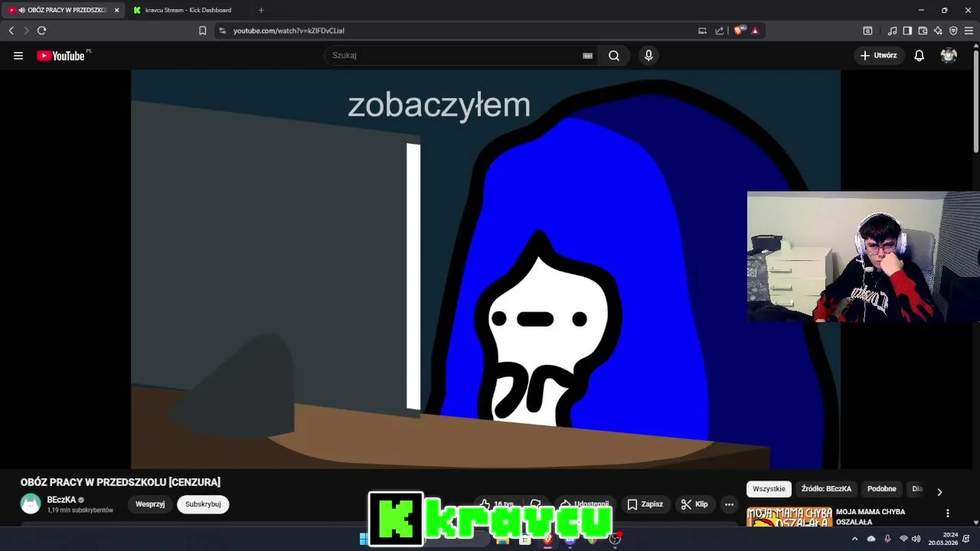Open a new browser tab
980x551 pixels.
(x=261, y=10)
